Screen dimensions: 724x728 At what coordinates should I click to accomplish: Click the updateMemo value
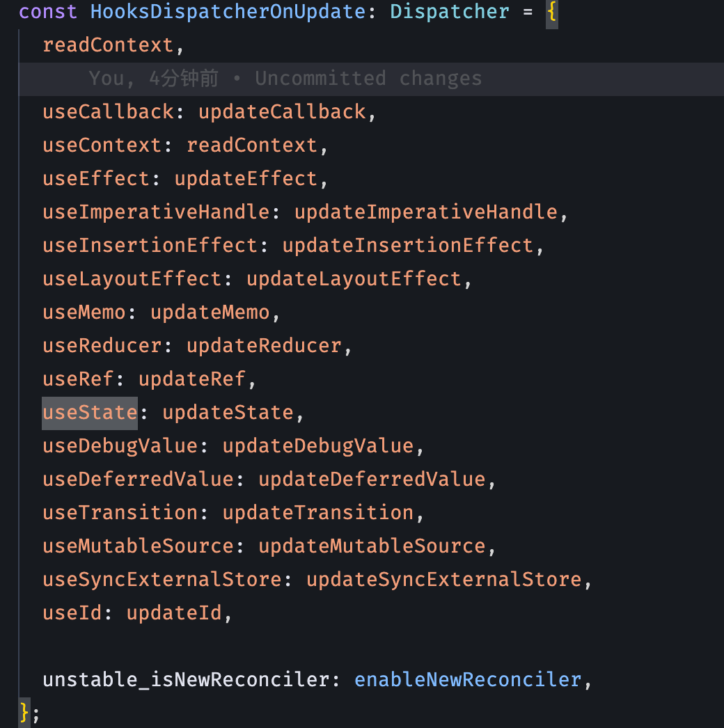click(210, 312)
